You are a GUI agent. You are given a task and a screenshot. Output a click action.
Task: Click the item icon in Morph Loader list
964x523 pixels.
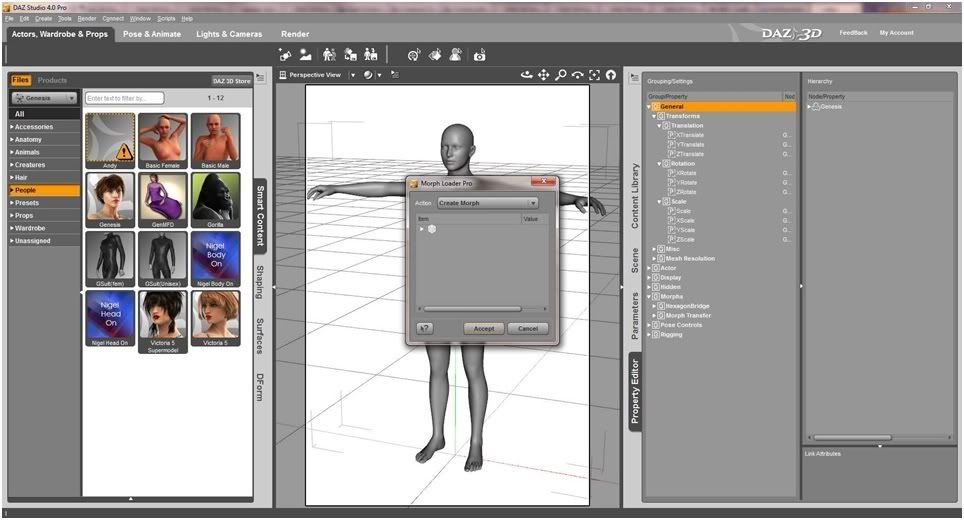[x=432, y=229]
